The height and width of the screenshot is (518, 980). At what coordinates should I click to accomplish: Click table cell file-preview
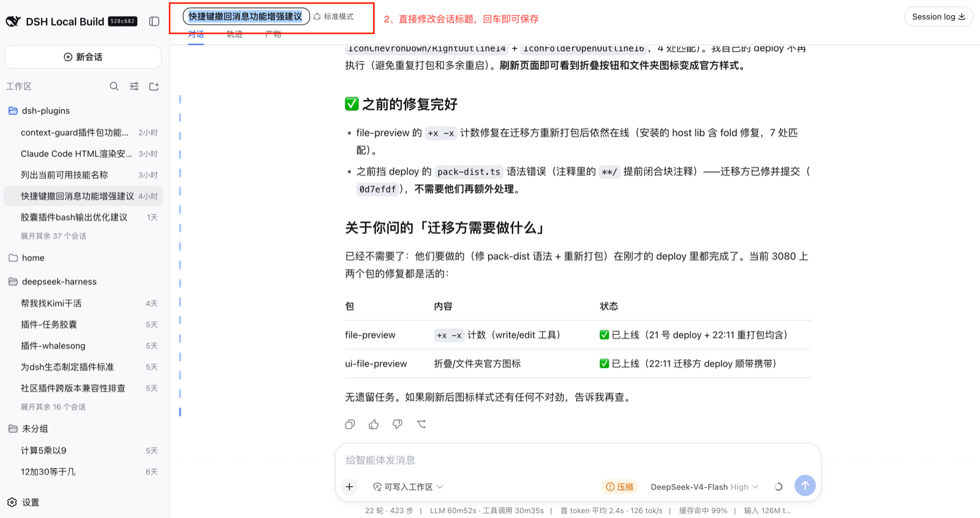(370, 335)
